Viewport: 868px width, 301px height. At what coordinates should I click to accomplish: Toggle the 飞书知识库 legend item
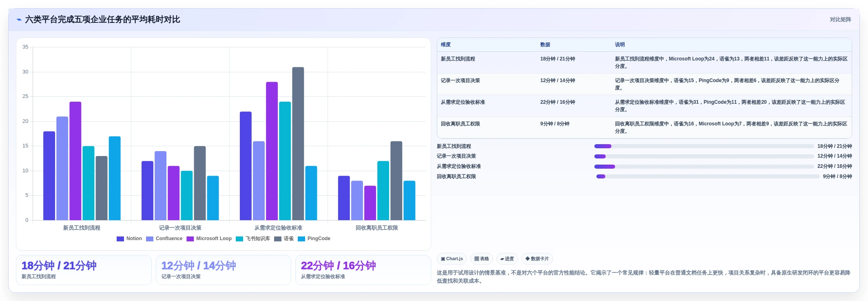[253, 239]
